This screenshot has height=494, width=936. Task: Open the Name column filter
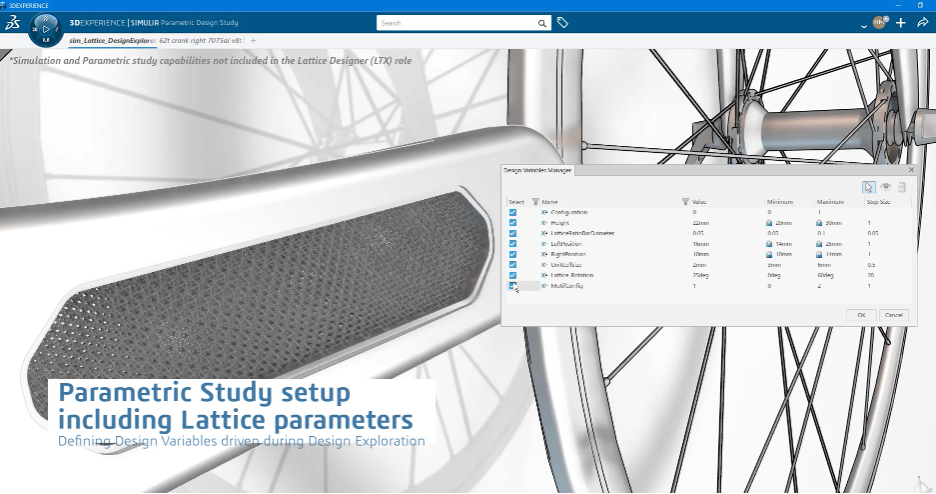[x=535, y=202]
